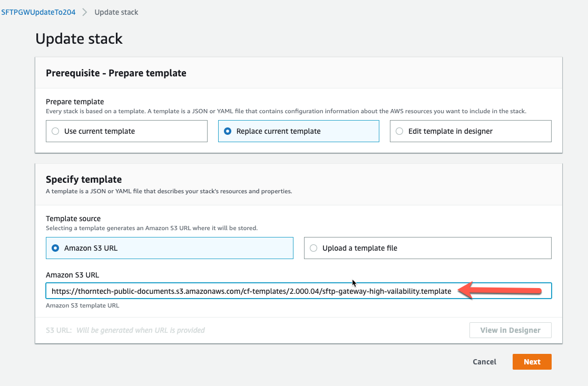This screenshot has height=386, width=588.
Task: Click the Update stack page heading
Action: click(79, 38)
